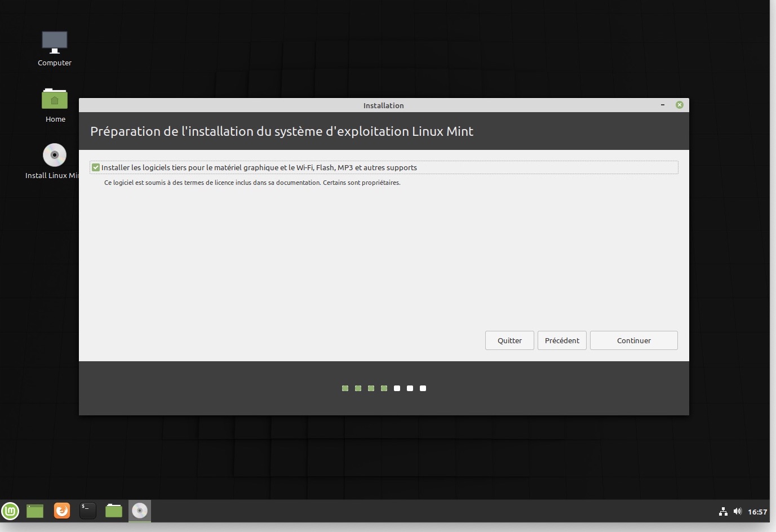Click the clock showing 16:57
The height and width of the screenshot is (532, 776).
pos(757,512)
